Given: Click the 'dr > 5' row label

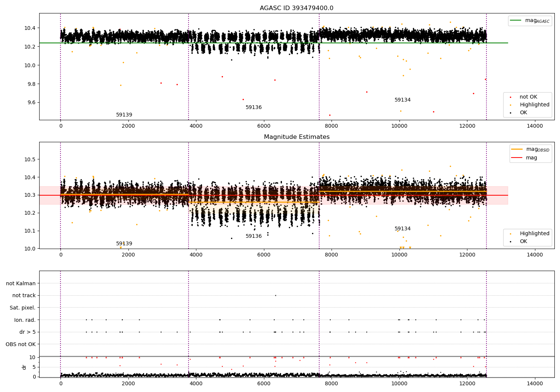Looking at the screenshot, I should tap(28, 332).
